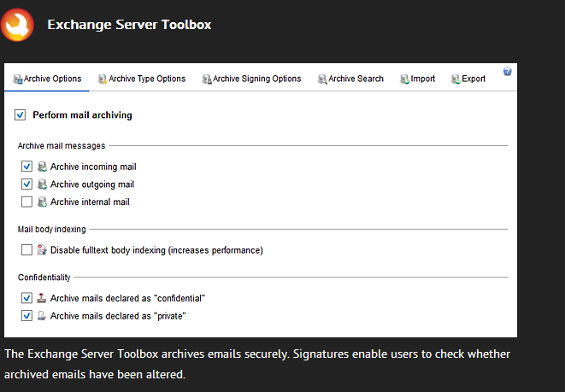The width and height of the screenshot is (565, 392).
Task: Switch to Archive Type Options tab
Action: pyautogui.click(x=142, y=79)
